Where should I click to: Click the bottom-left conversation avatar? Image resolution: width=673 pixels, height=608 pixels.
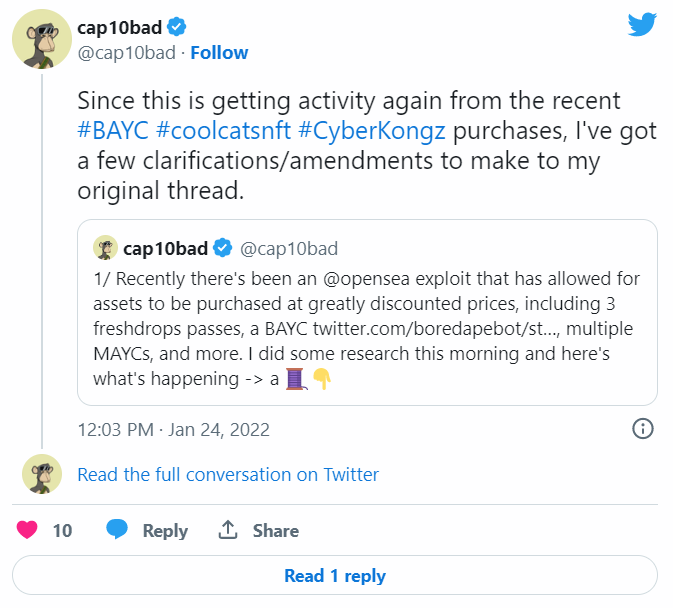pyautogui.click(x=41, y=474)
